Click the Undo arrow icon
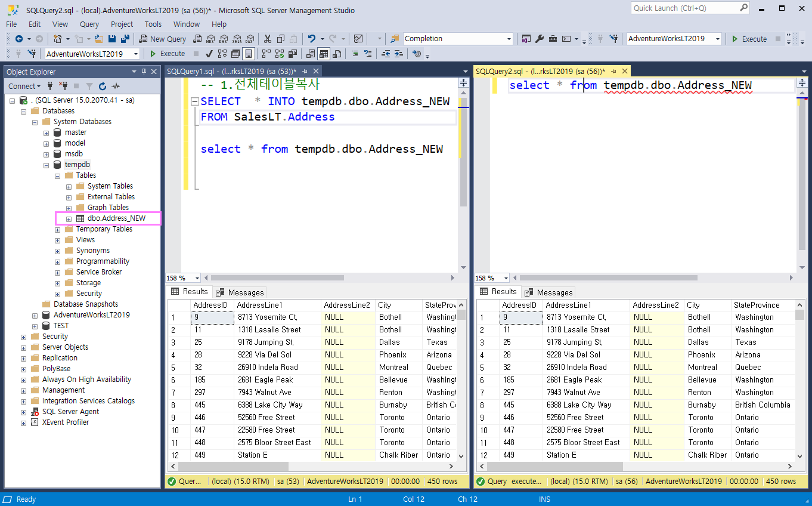This screenshot has width=812, height=506. coord(311,39)
